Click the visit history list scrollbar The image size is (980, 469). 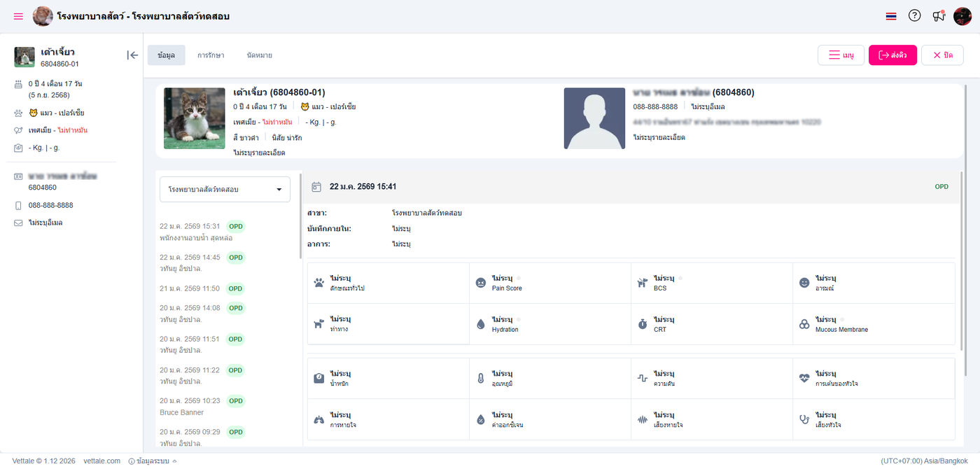tap(301, 213)
